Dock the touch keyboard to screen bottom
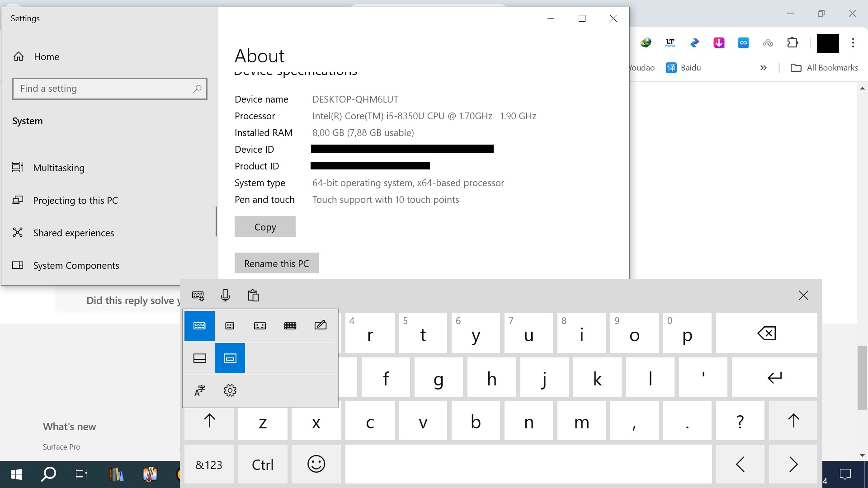The image size is (868, 488). (x=199, y=358)
